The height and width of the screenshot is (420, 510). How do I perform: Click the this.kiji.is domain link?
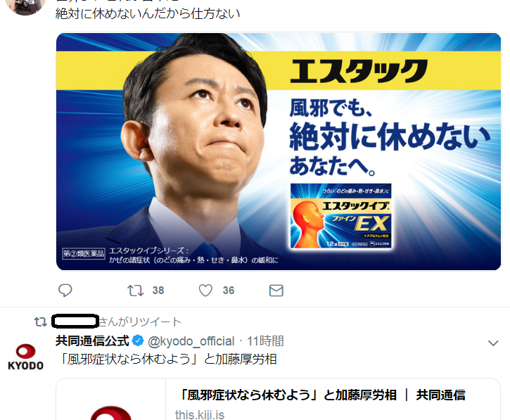click(200, 414)
